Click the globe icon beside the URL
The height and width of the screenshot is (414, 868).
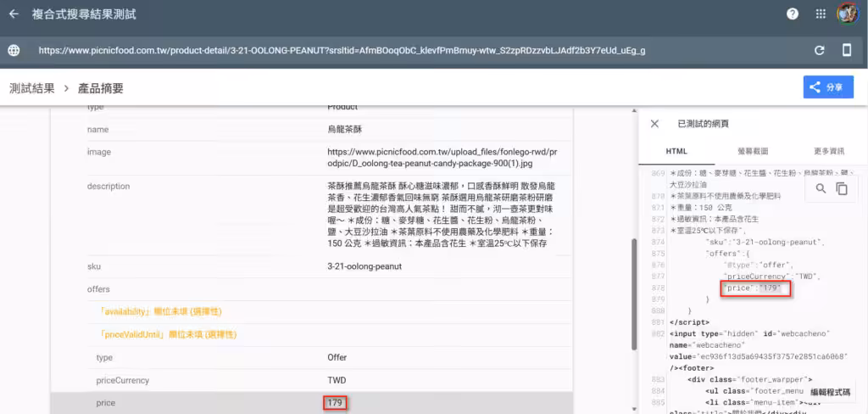pos(14,50)
